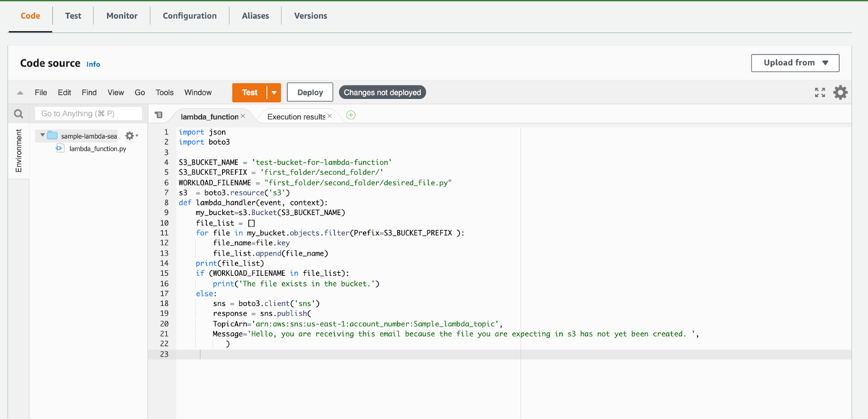Screen dimensions: 868x419
Task: Open the Test button dropdown arrow
Action: pyautogui.click(x=274, y=93)
